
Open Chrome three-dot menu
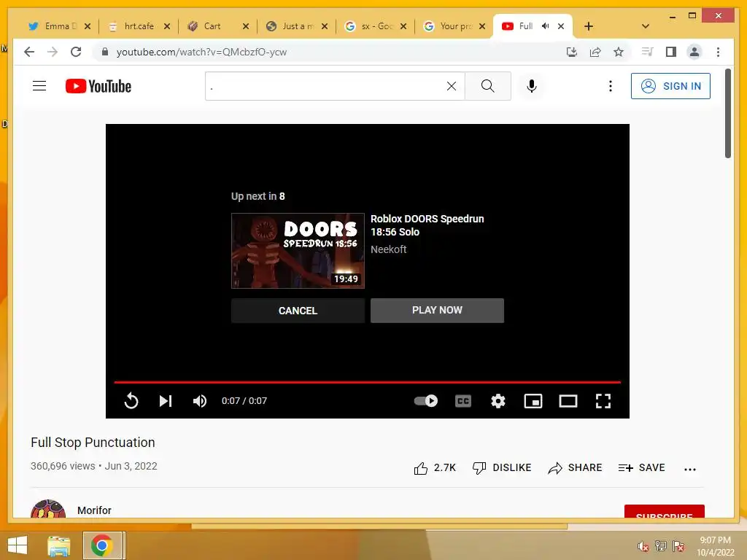pos(718,52)
